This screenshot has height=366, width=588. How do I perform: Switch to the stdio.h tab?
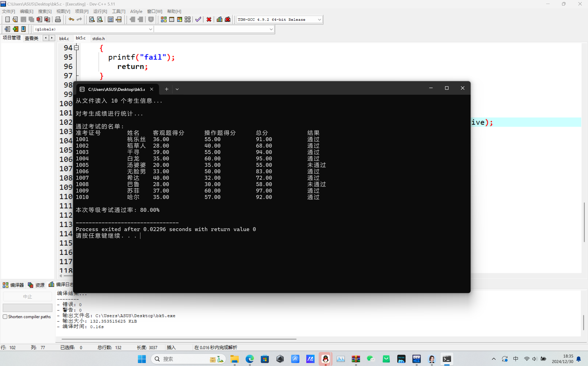point(98,39)
